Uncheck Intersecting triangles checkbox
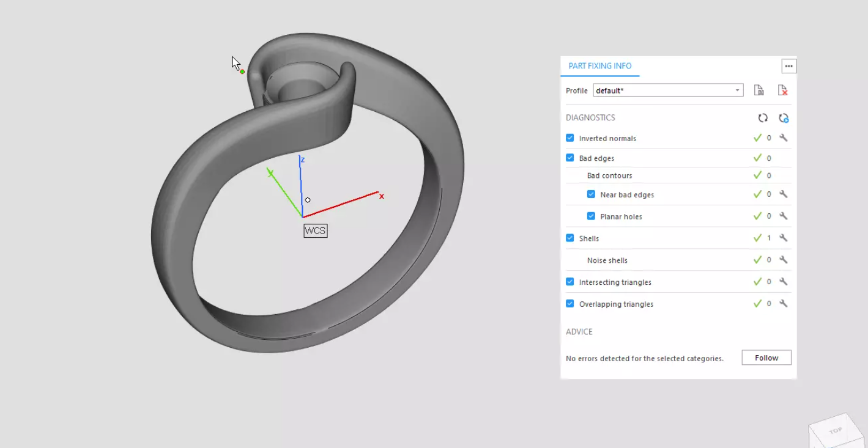The image size is (868, 448). coord(570,282)
